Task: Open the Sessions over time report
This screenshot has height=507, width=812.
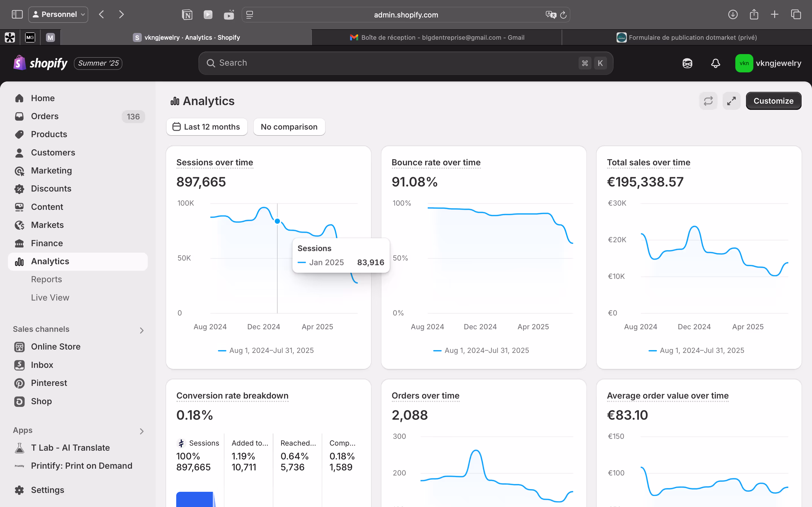Action: click(x=214, y=162)
